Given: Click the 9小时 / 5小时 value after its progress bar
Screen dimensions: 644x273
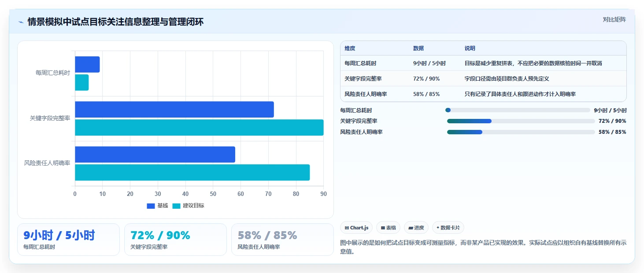Looking at the screenshot, I should click(x=610, y=111).
